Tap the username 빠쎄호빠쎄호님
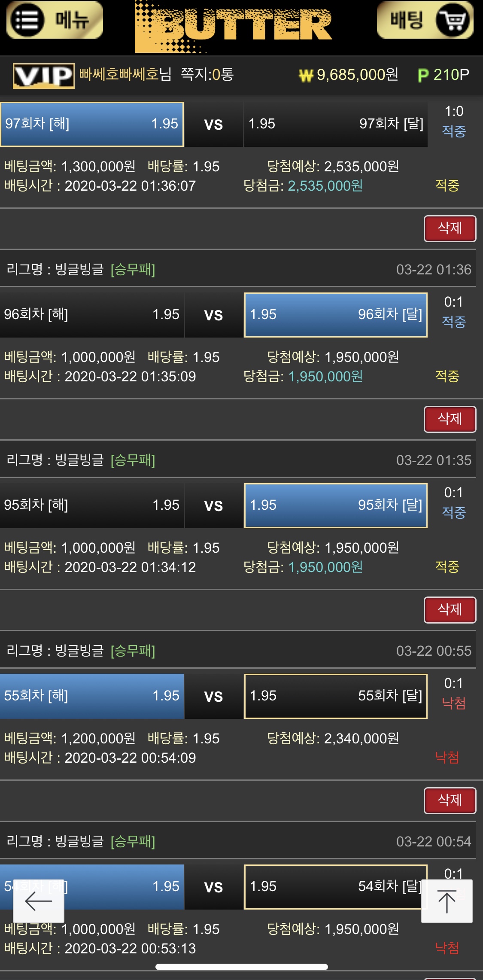The image size is (483, 980). (125, 75)
